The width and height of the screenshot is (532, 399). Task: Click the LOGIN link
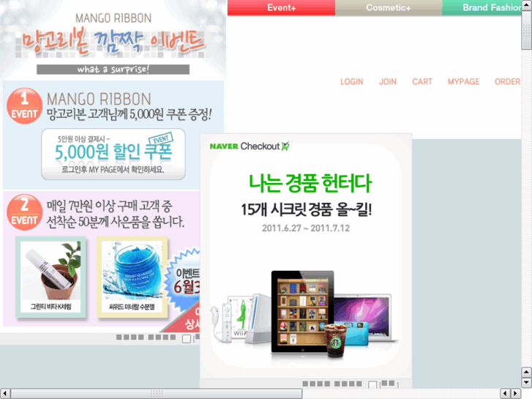click(351, 81)
